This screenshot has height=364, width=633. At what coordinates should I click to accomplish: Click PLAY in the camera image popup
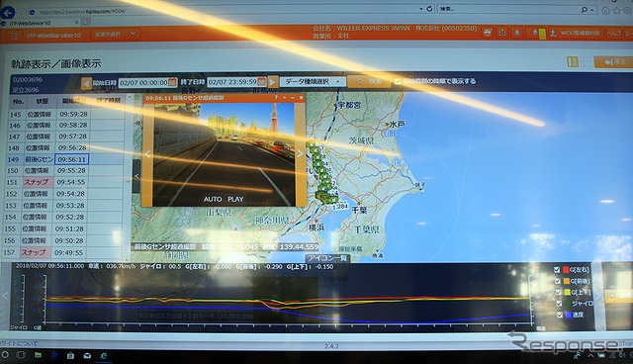click(x=235, y=200)
